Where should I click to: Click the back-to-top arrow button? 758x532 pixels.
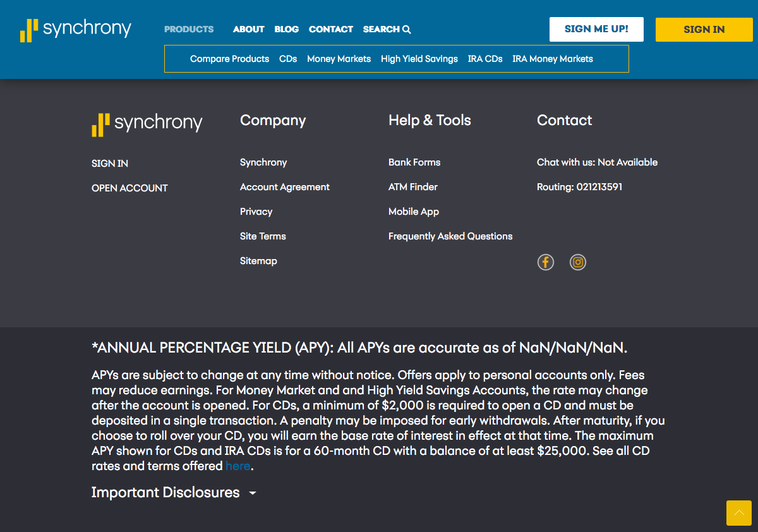(739, 513)
